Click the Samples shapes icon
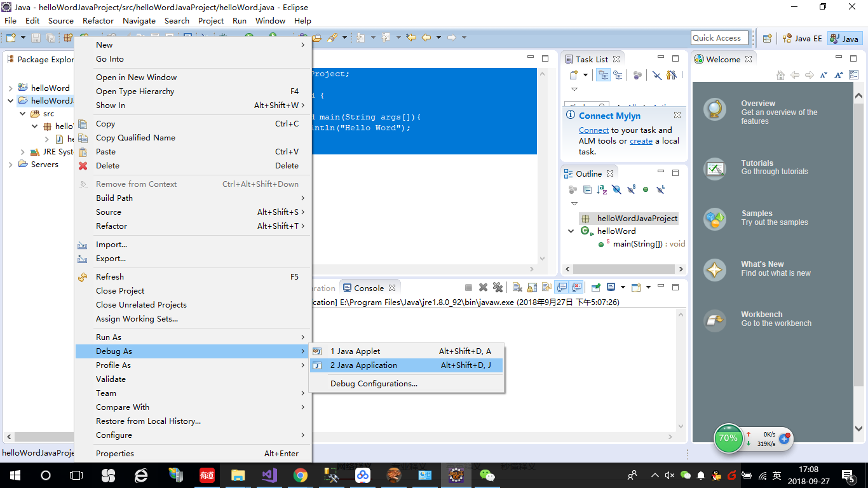This screenshot has height=488, width=868. (715, 219)
